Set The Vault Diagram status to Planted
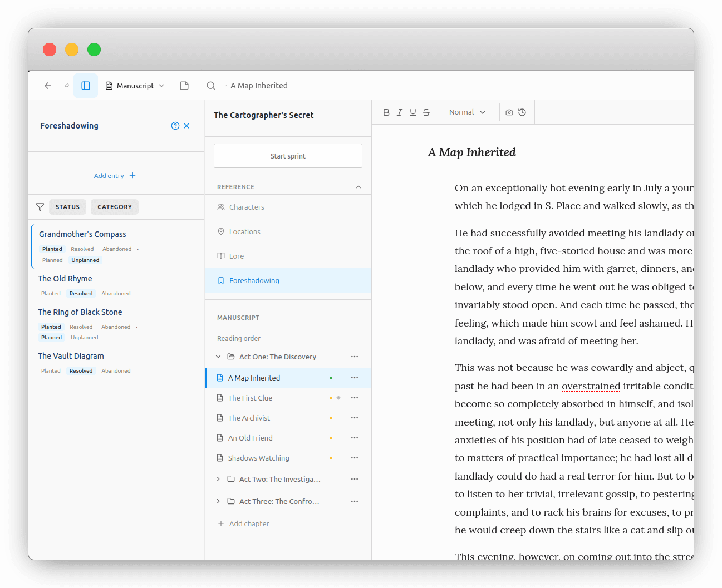This screenshot has height=588, width=722. pyautogui.click(x=51, y=370)
